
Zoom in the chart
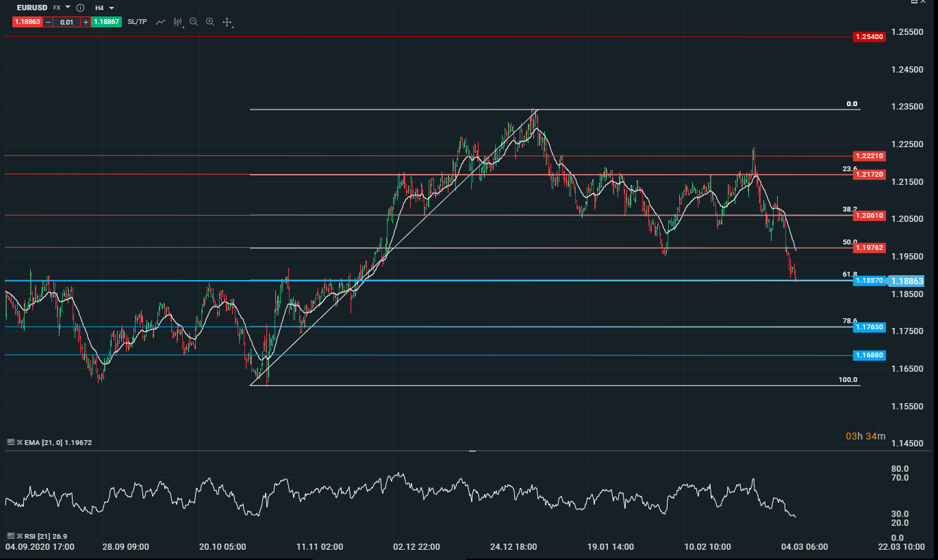(x=210, y=22)
